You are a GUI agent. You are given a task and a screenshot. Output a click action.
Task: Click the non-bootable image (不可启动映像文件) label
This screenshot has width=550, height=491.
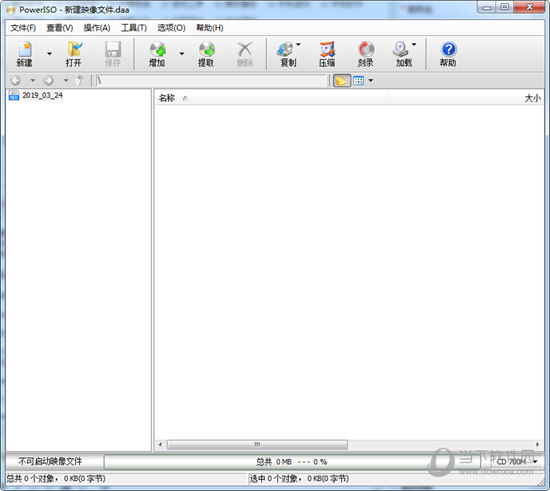pyautogui.click(x=50, y=462)
